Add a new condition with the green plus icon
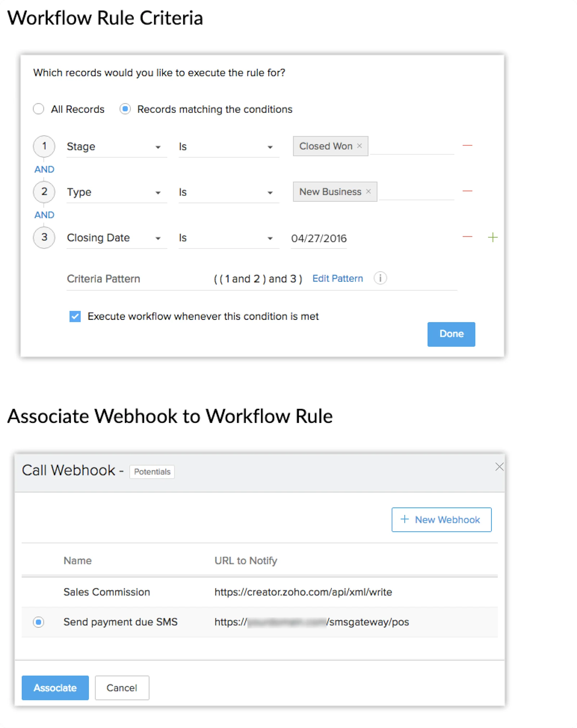The image size is (577, 728). coord(493,237)
